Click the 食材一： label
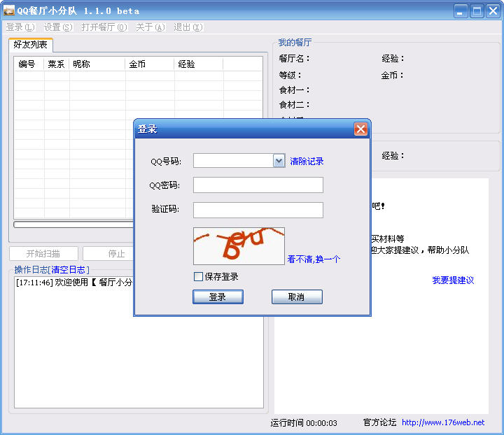504x435 pixels. click(294, 90)
